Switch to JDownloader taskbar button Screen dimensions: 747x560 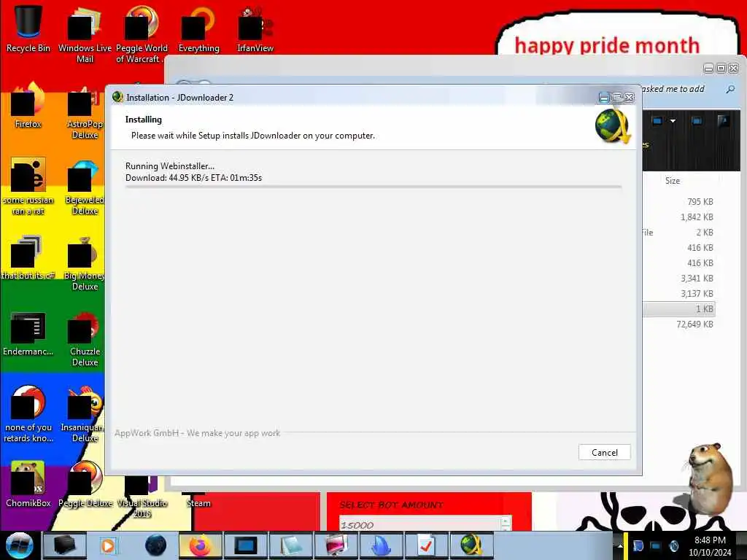click(x=471, y=545)
